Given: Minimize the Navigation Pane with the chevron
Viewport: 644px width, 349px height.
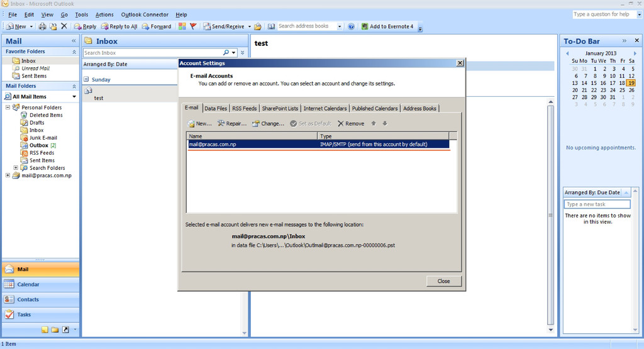Looking at the screenshot, I should tap(74, 41).
